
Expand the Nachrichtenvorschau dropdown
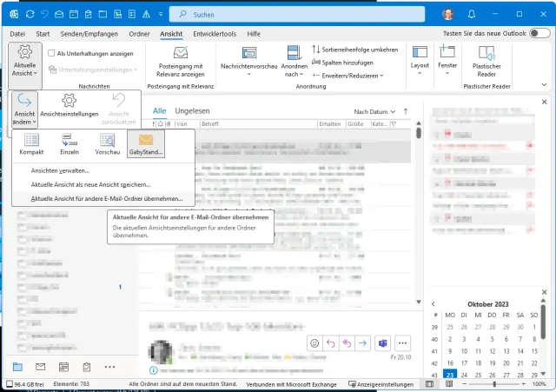[x=248, y=65]
